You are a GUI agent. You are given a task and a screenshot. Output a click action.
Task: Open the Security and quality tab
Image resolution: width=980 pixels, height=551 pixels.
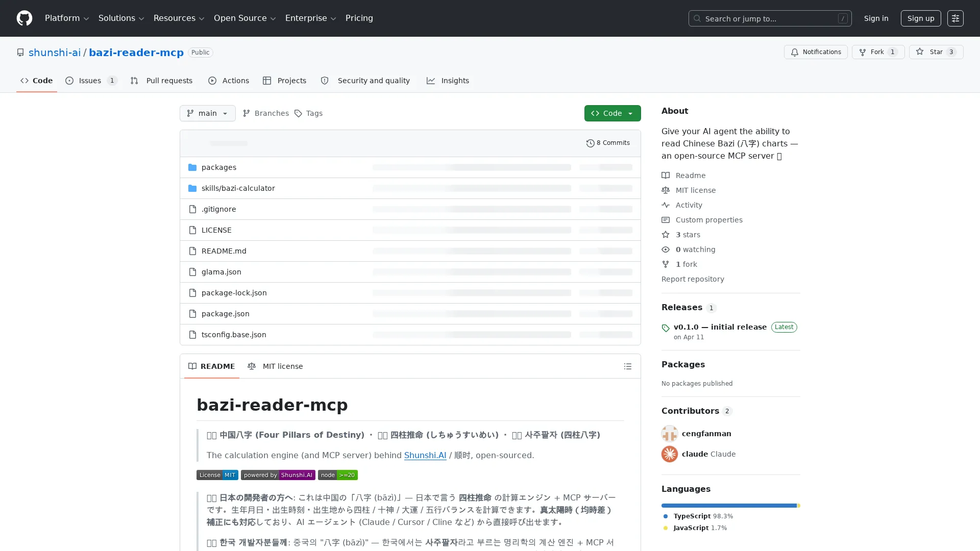point(365,81)
